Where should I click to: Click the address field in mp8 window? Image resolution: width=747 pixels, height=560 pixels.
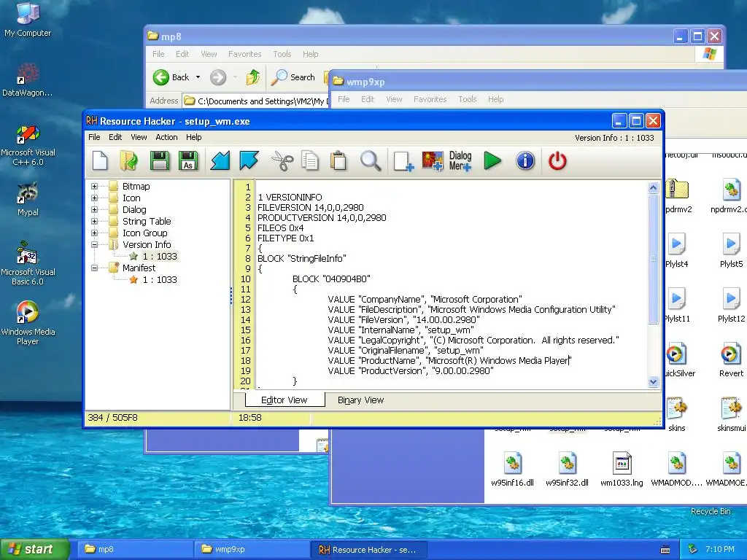click(x=255, y=101)
